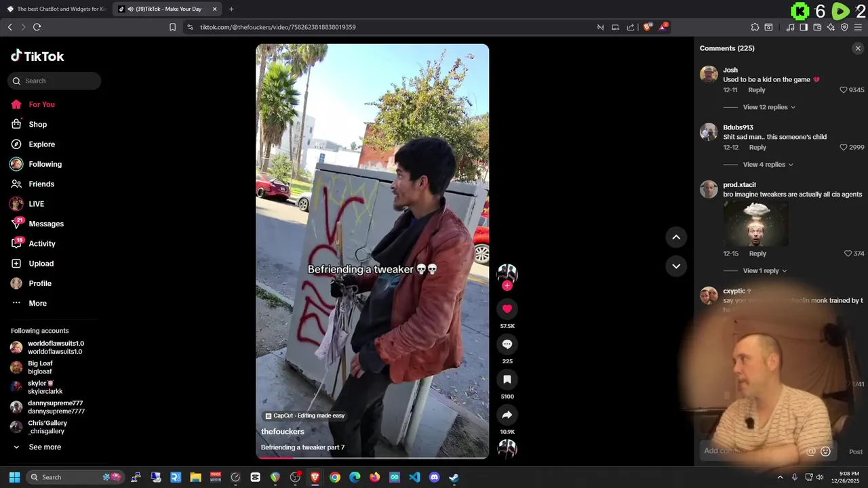
Task: Focus the TikTok search field
Action: (54, 81)
